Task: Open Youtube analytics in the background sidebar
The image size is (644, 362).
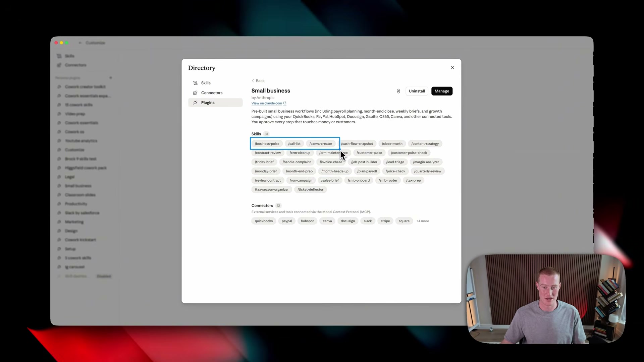Action: (x=81, y=141)
